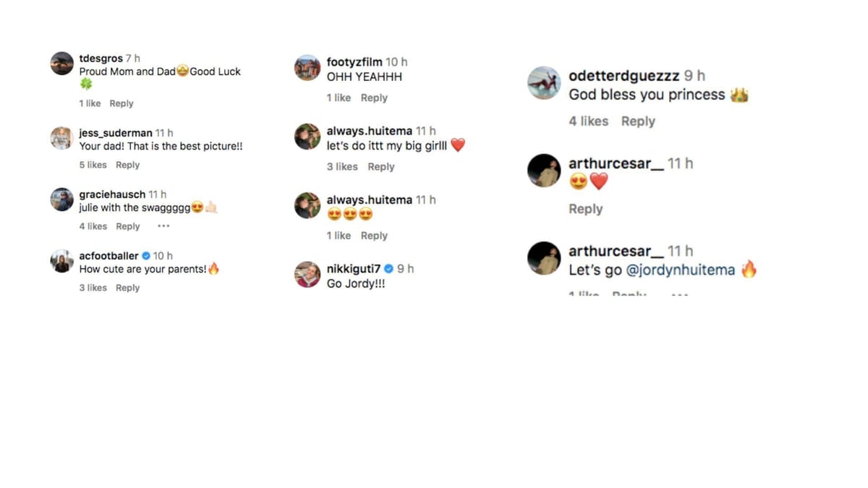The width and height of the screenshot is (868, 488).
Task: Click nikkiguti7 verified badge
Action: tap(388, 269)
